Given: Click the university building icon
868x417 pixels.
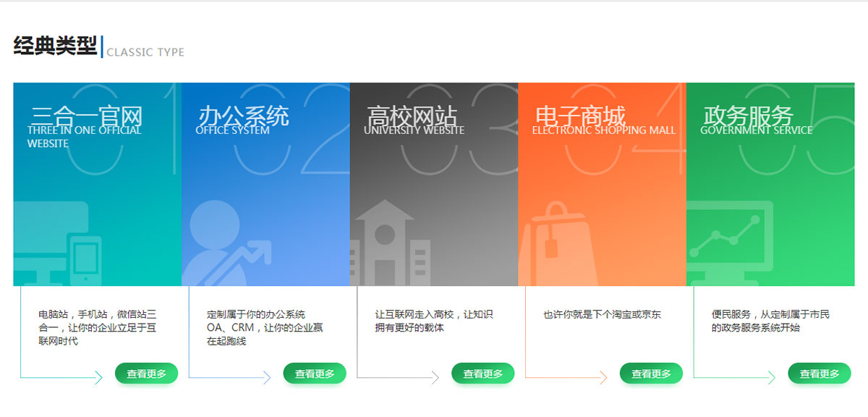Looking at the screenshot, I should pyautogui.click(x=390, y=243).
